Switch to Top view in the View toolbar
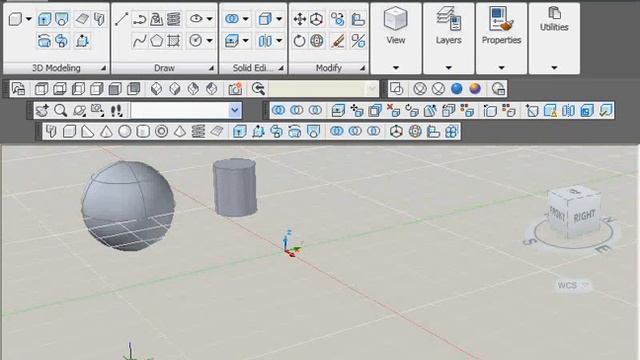Image resolution: width=640 pixels, height=360 pixels. click(41, 89)
